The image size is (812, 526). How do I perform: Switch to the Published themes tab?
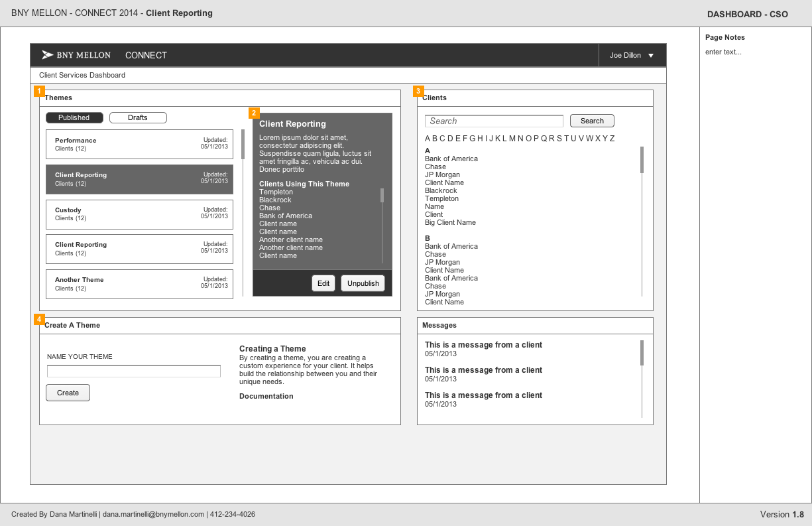click(74, 118)
